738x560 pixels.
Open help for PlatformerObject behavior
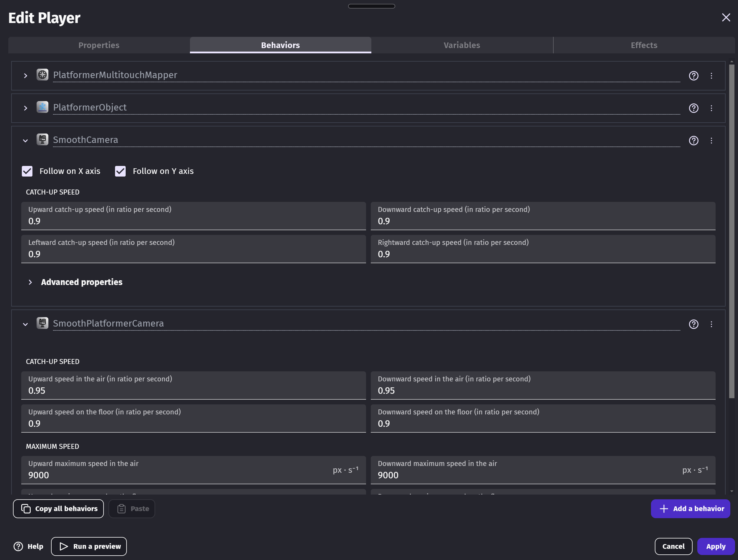point(693,108)
